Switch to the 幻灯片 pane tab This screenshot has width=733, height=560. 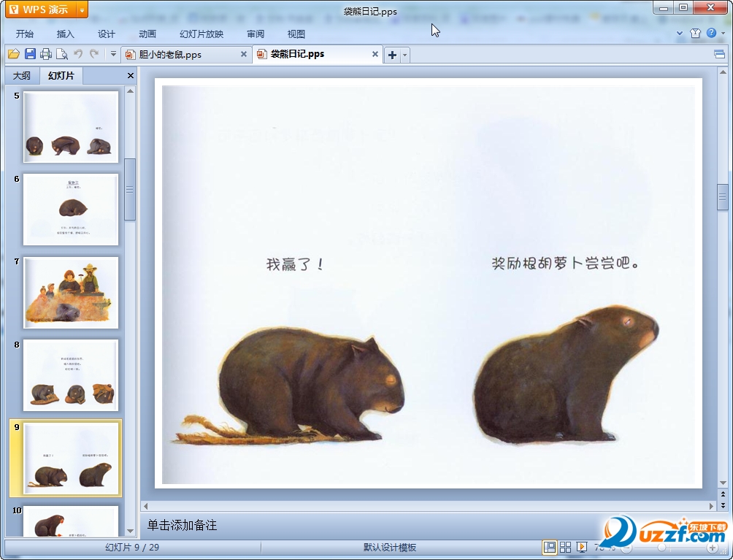61,75
